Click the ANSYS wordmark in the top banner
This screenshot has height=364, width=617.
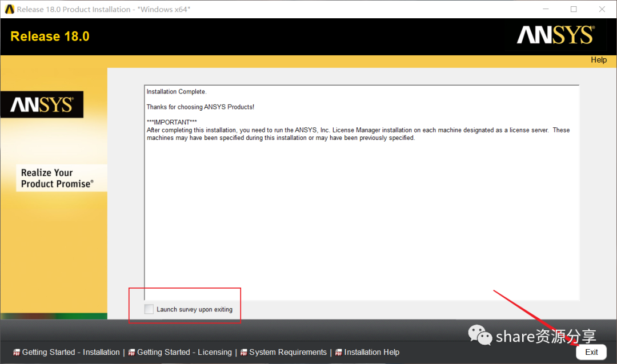click(554, 35)
